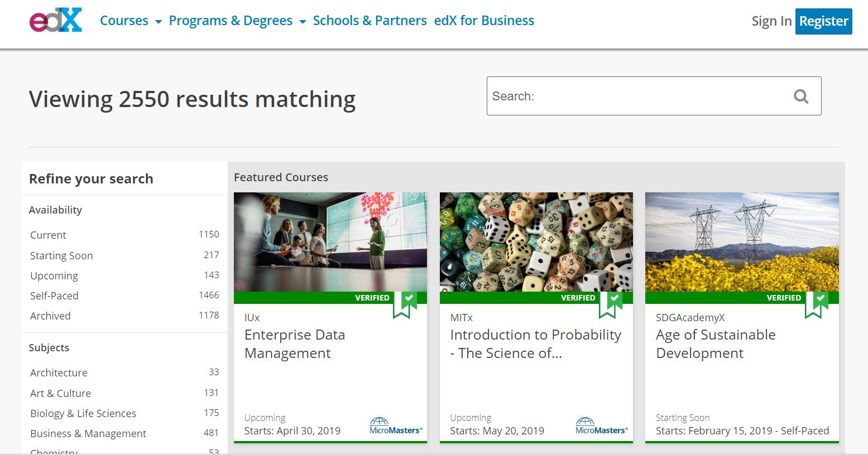This screenshot has width=868, height=455.
Task: Click the verified ribbon on Introduction to Probability
Action: click(611, 304)
